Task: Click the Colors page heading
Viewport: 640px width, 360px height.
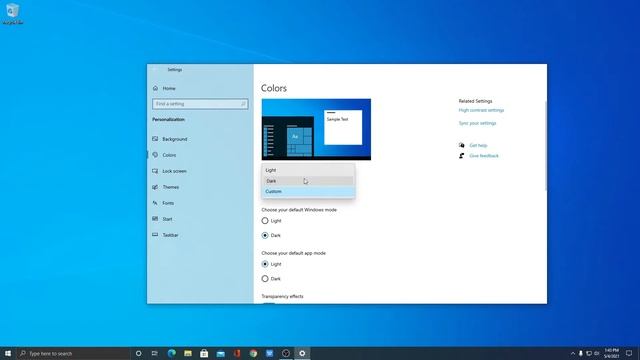Action: pyautogui.click(x=274, y=88)
